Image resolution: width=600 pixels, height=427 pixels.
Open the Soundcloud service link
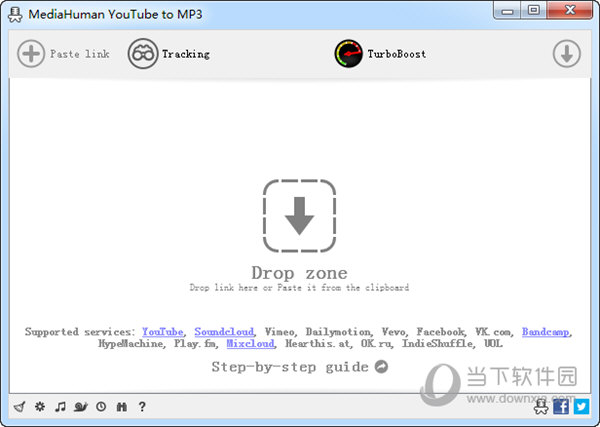(x=224, y=332)
